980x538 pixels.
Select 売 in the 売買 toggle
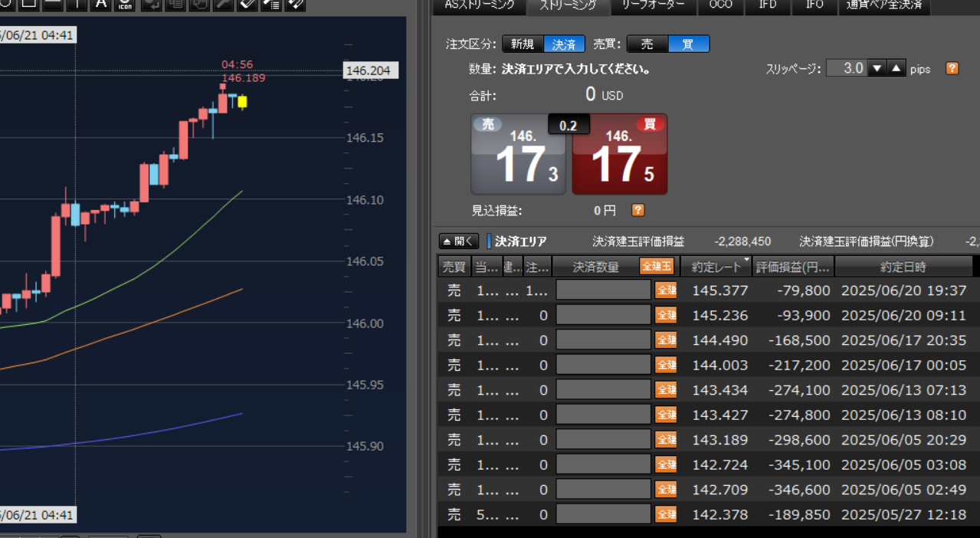(647, 44)
